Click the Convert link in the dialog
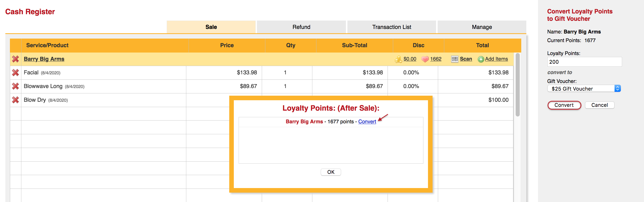This screenshot has height=202, width=644. (367, 122)
